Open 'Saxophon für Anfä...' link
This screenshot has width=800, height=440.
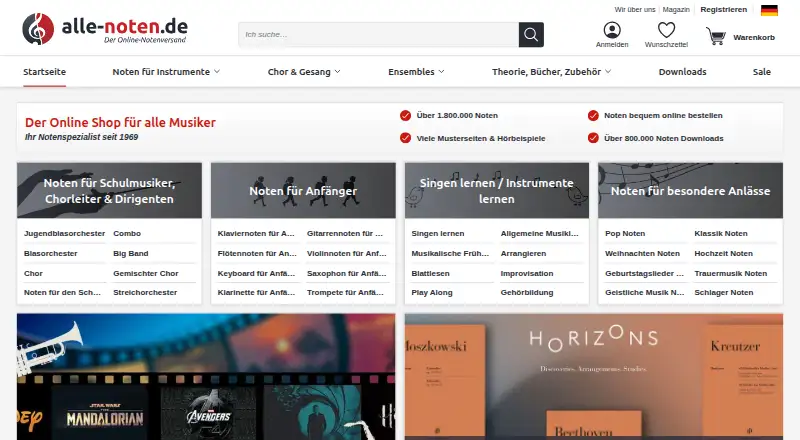pyautogui.click(x=346, y=273)
